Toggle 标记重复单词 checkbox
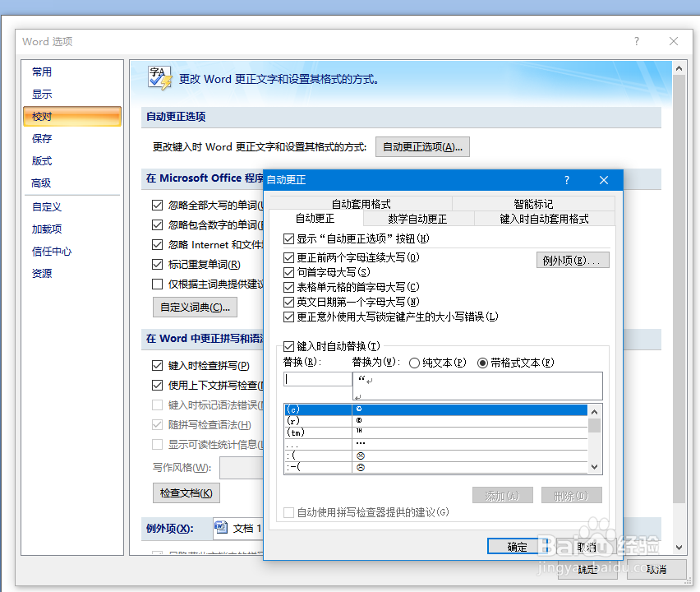The width and height of the screenshot is (700, 592). (x=157, y=265)
